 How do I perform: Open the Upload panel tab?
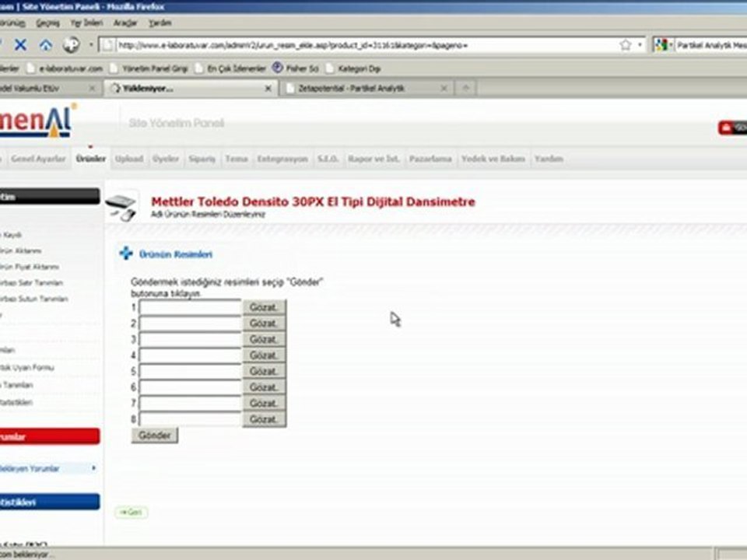(129, 159)
